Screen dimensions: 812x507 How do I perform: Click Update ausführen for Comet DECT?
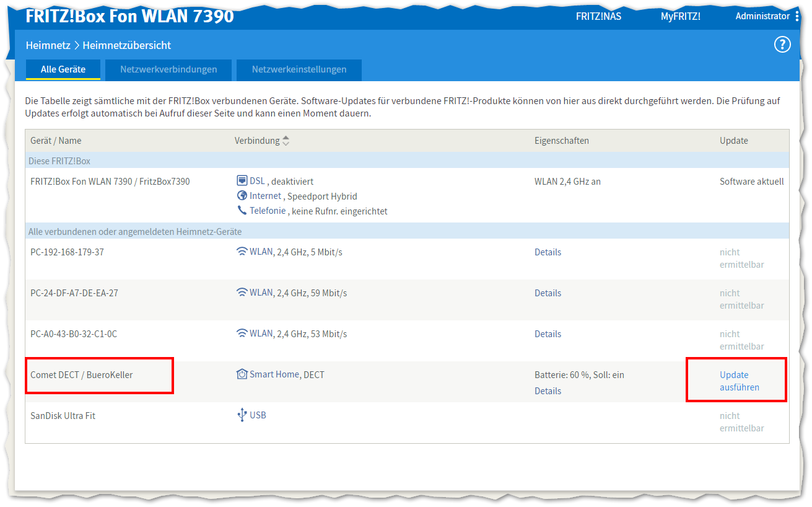(740, 381)
